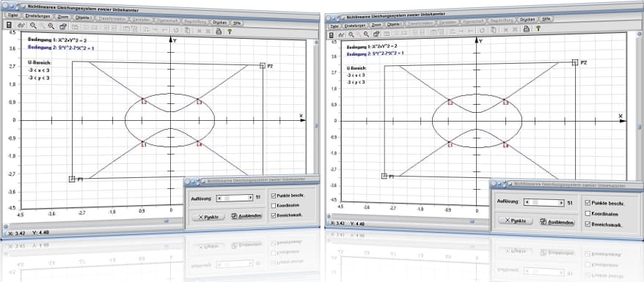Click 'Ausblenden' button in left dialog
The width and height of the screenshot is (644, 282).
(x=246, y=216)
